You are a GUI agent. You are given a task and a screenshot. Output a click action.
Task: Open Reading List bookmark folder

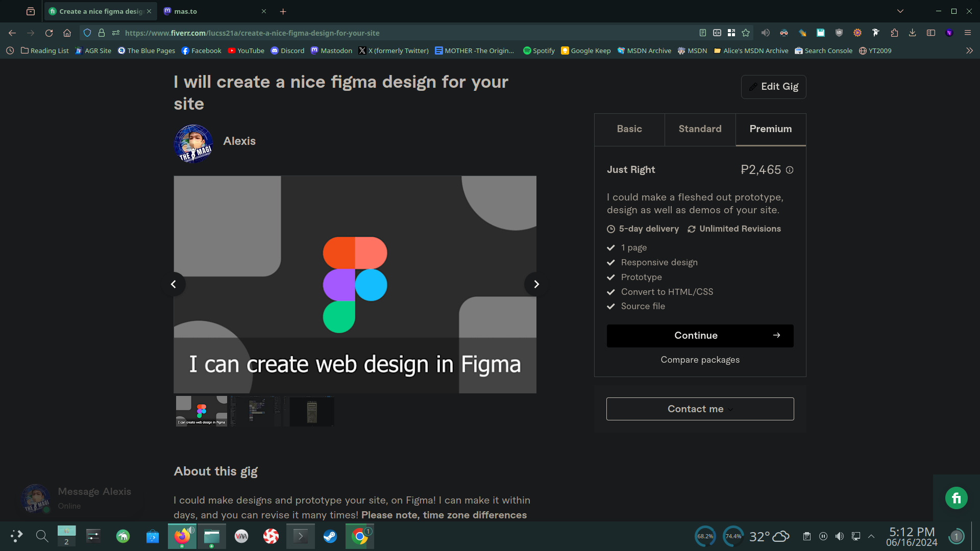[45, 51]
